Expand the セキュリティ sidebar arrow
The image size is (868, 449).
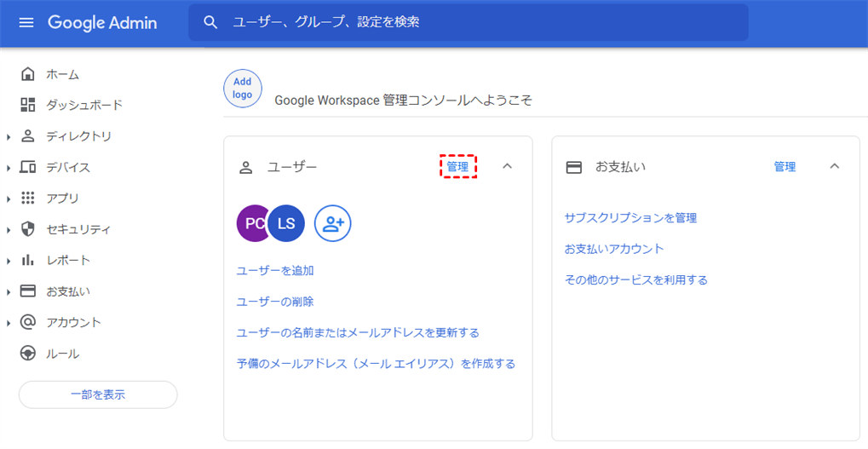tap(9, 230)
